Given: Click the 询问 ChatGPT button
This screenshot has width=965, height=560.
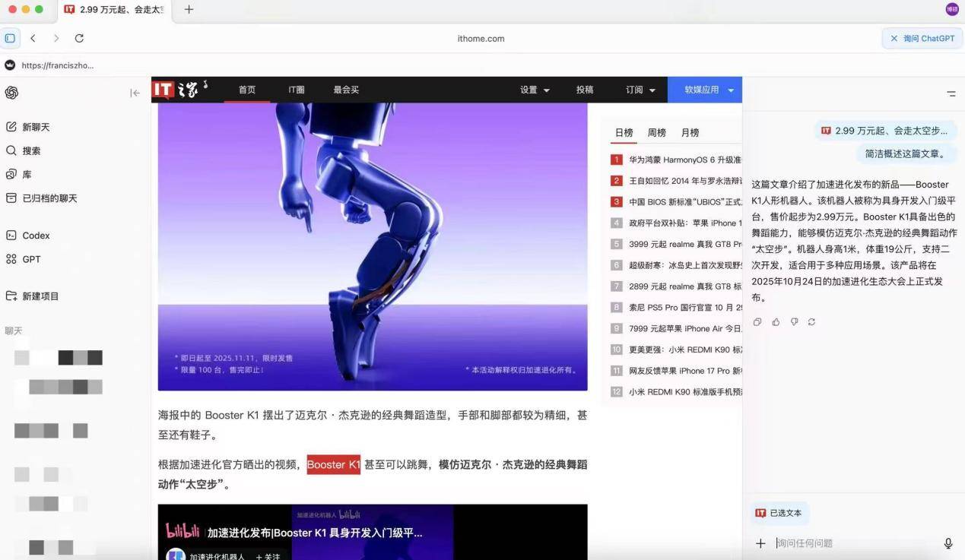Looking at the screenshot, I should tap(922, 38).
